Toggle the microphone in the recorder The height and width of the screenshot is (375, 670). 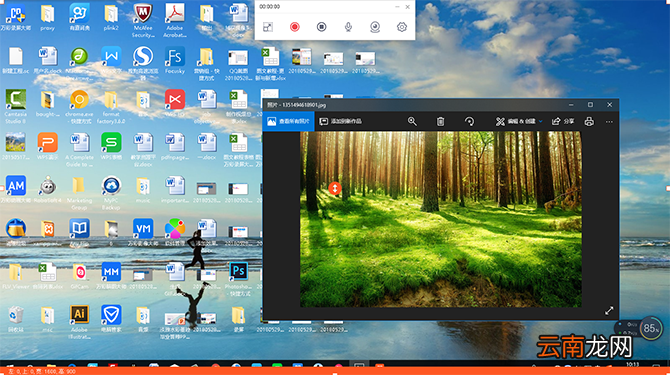click(348, 27)
